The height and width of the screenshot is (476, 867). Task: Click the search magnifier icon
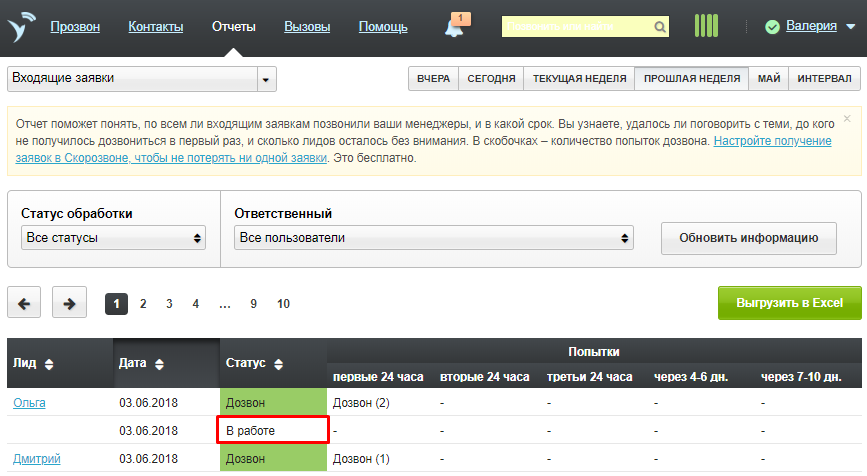pyautogui.click(x=660, y=27)
